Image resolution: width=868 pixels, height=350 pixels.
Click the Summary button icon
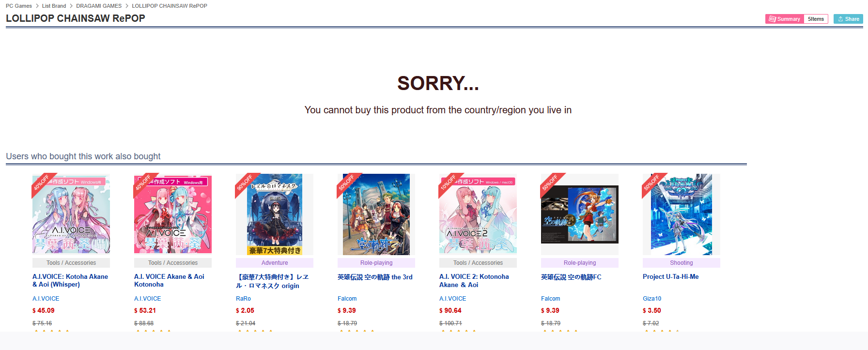click(772, 19)
